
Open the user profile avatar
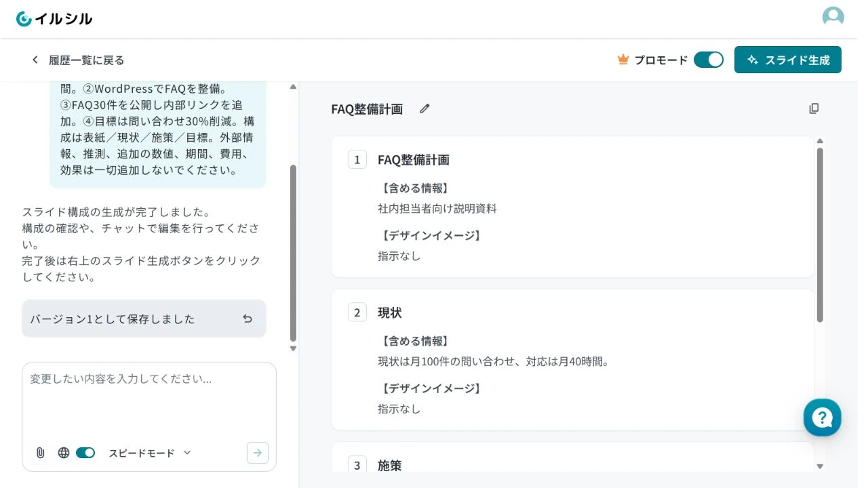[833, 18]
